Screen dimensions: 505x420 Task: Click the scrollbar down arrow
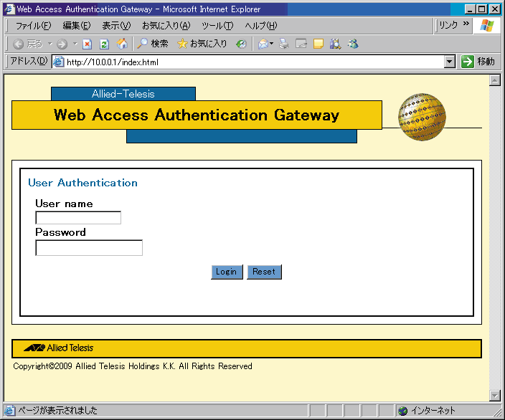click(494, 396)
